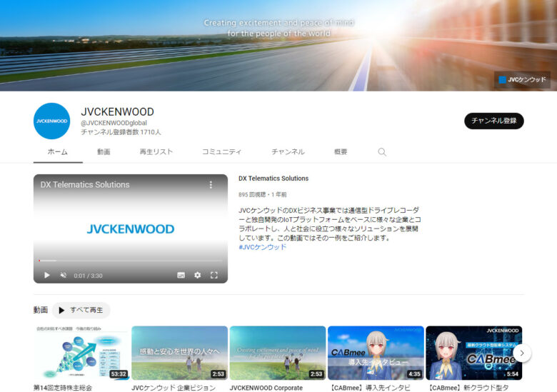Click the DX Telematics Solutions overlay title in player
Screen dimensions: 557x392
(85, 185)
